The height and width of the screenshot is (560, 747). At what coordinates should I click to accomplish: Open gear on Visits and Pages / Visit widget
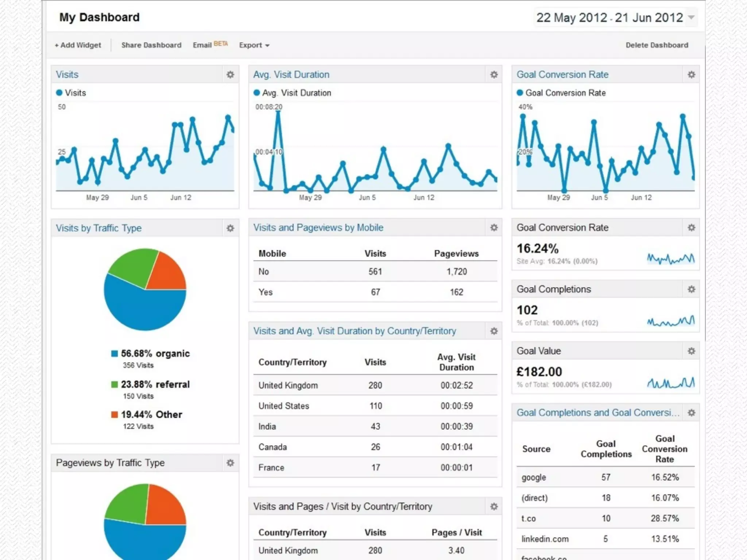tap(494, 507)
